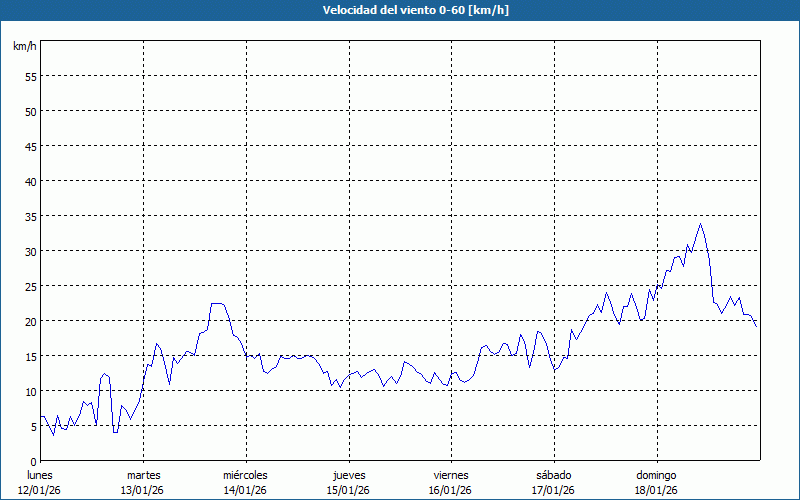
Task: Select the 'sábado' day label
Action: [553, 475]
